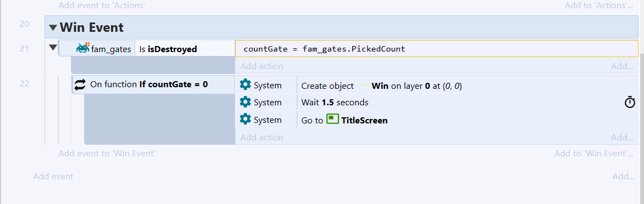Click the Win object icon in Create action
The image size is (644, 204).
[362, 86]
